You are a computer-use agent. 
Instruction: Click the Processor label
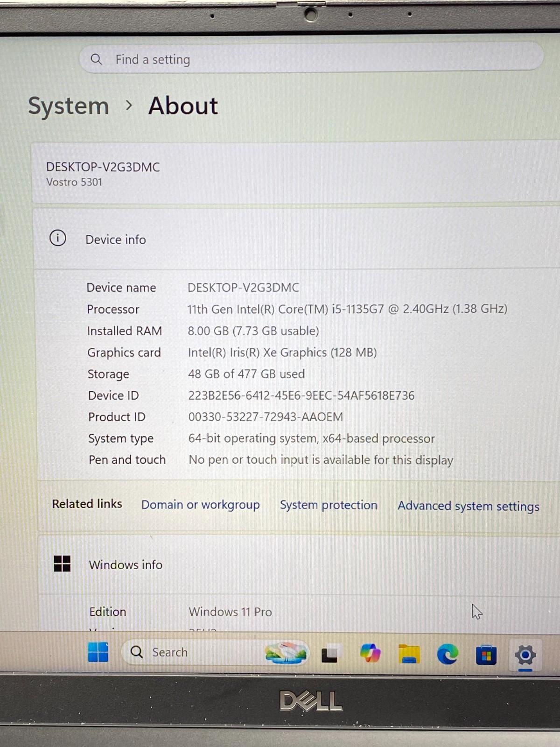[113, 310]
